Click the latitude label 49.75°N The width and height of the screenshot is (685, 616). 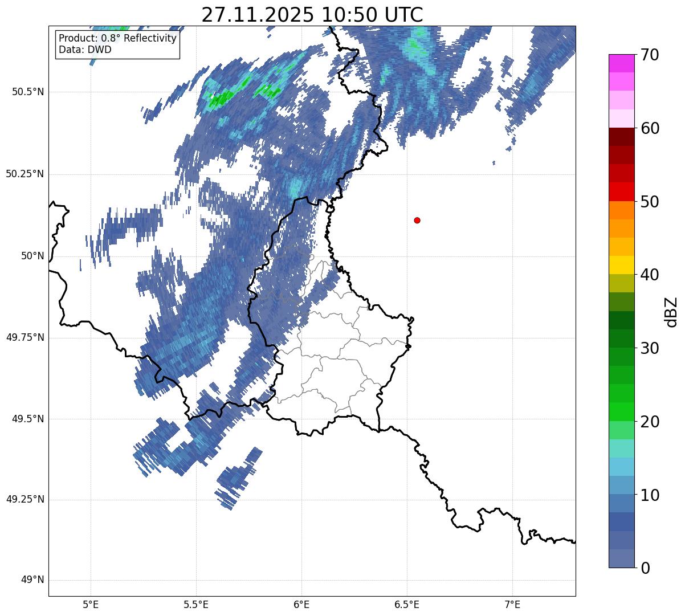(x=25, y=337)
